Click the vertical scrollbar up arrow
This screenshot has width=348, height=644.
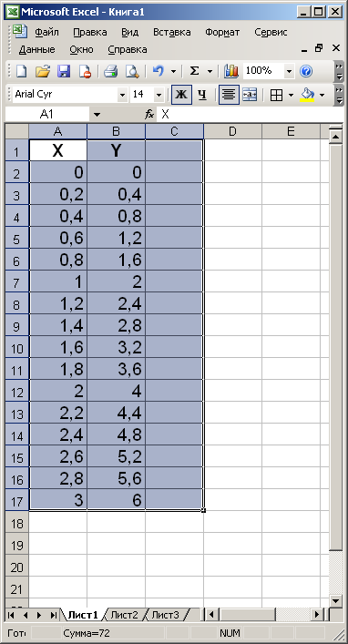click(x=335, y=137)
